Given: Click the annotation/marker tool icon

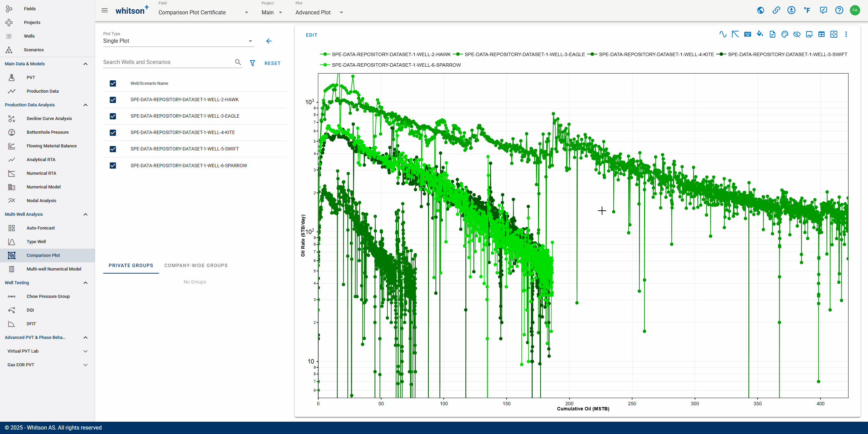Looking at the screenshot, I should tap(809, 35).
